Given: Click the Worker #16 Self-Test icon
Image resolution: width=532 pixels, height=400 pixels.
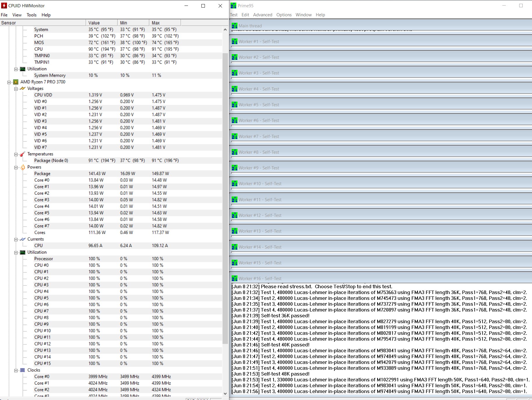Looking at the screenshot, I should [x=234, y=279].
